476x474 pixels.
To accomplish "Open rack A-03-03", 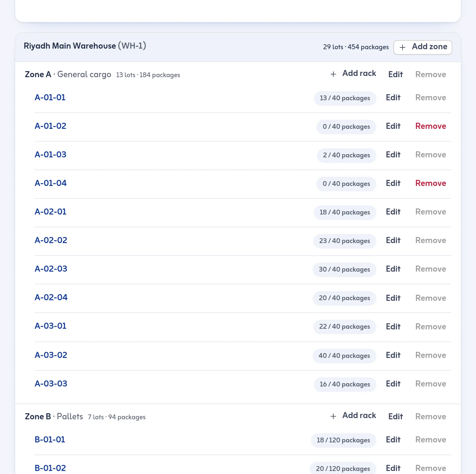I will [51, 384].
